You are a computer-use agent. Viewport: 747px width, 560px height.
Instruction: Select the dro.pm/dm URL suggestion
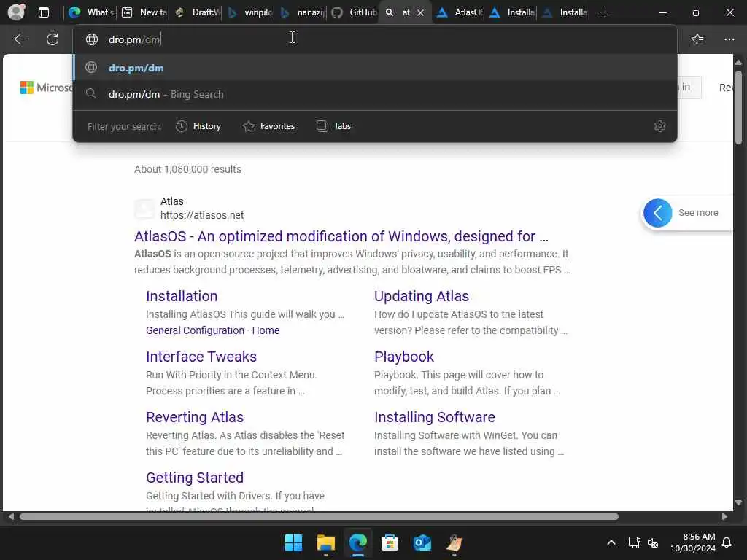[375, 68]
